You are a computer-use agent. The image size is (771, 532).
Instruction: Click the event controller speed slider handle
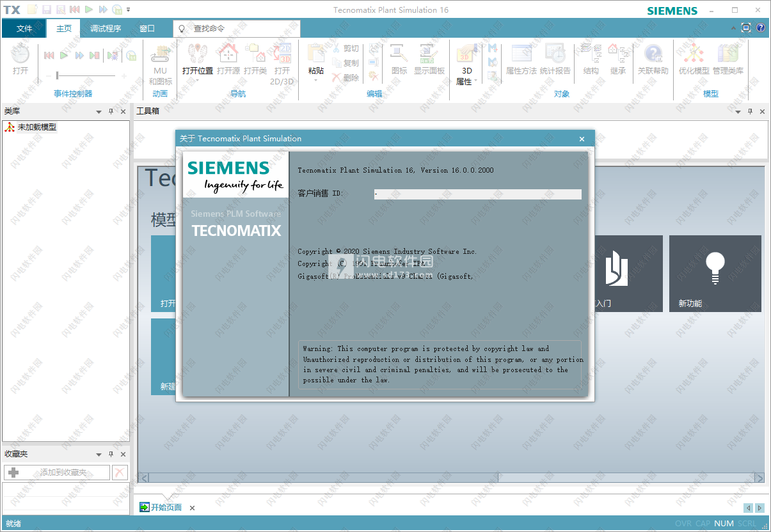tap(58, 75)
